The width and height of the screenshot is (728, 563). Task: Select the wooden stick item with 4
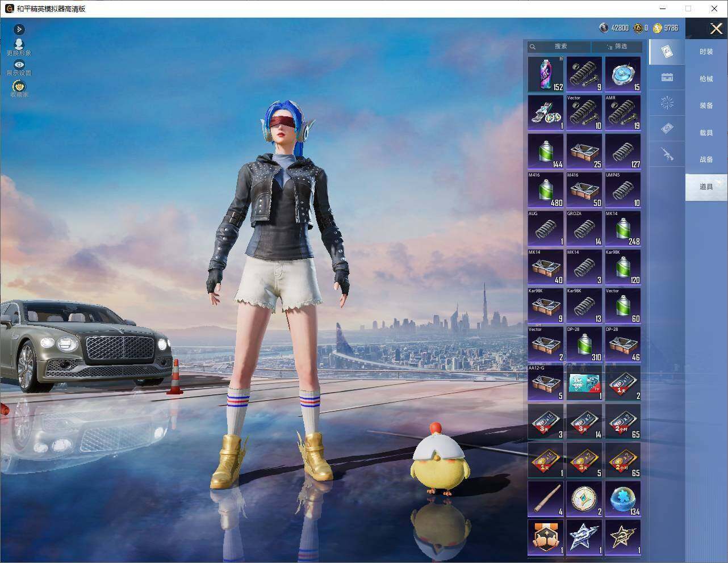[x=546, y=498]
